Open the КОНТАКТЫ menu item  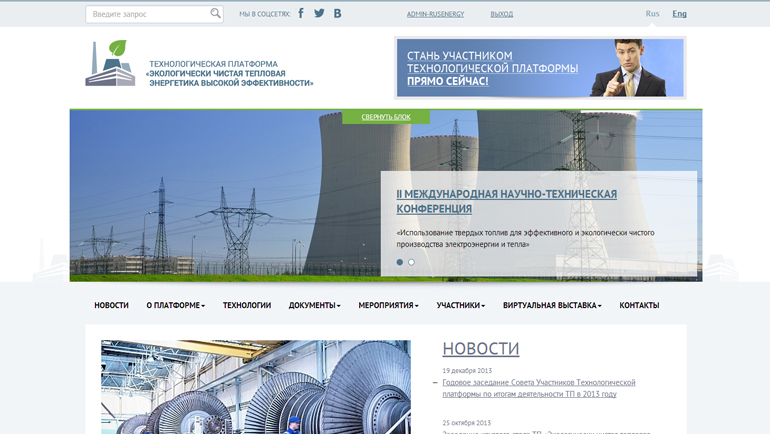639,305
